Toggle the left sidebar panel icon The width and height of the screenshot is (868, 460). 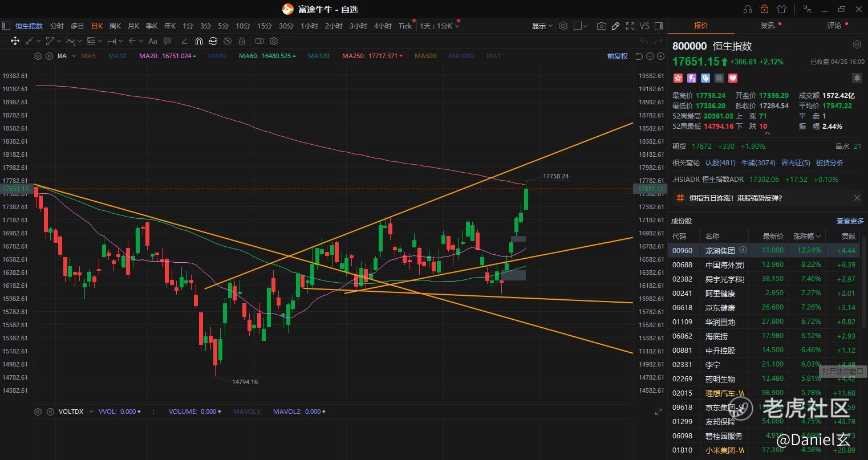coord(6,26)
